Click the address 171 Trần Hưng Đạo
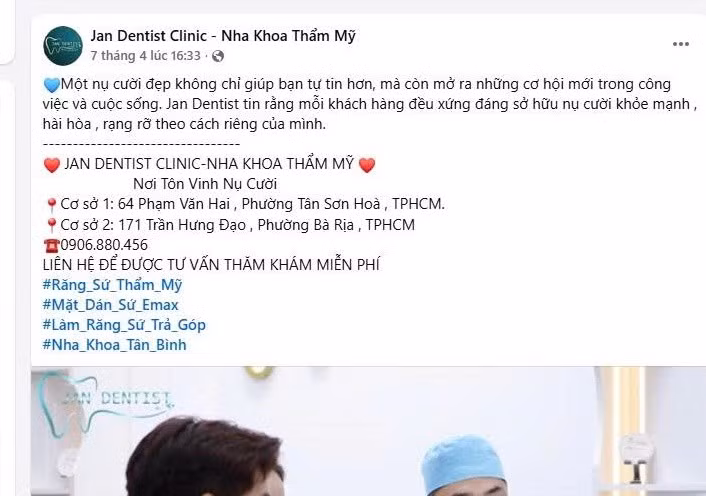Image resolution: width=706 pixels, height=496 pixels. (x=182, y=225)
